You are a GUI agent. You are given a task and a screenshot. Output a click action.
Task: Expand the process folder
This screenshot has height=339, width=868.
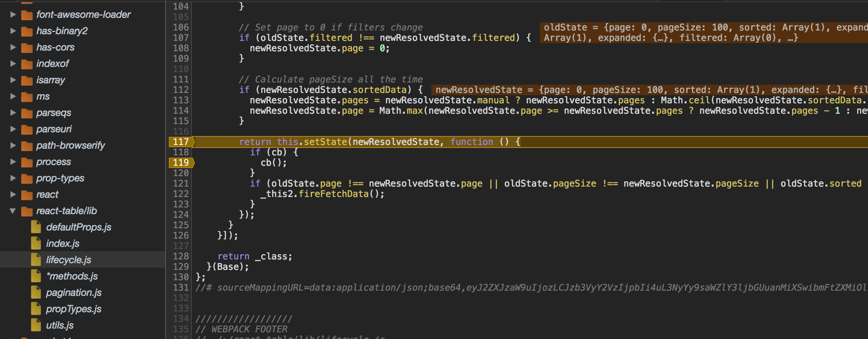tap(13, 162)
